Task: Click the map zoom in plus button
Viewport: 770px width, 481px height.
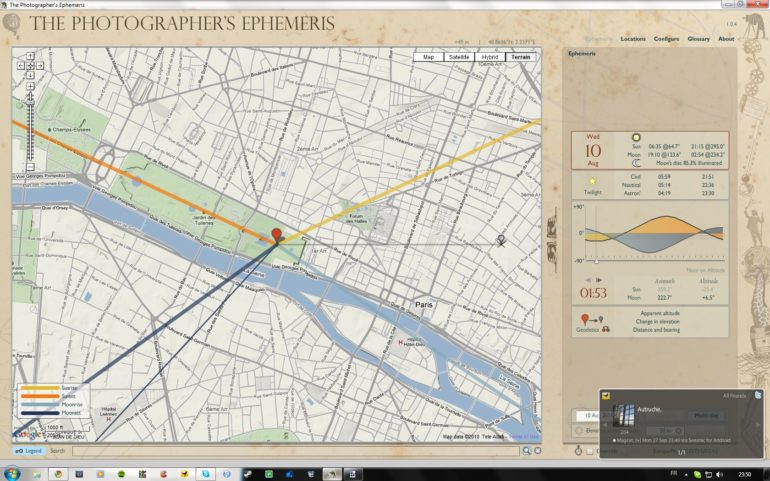Action: (x=31, y=87)
